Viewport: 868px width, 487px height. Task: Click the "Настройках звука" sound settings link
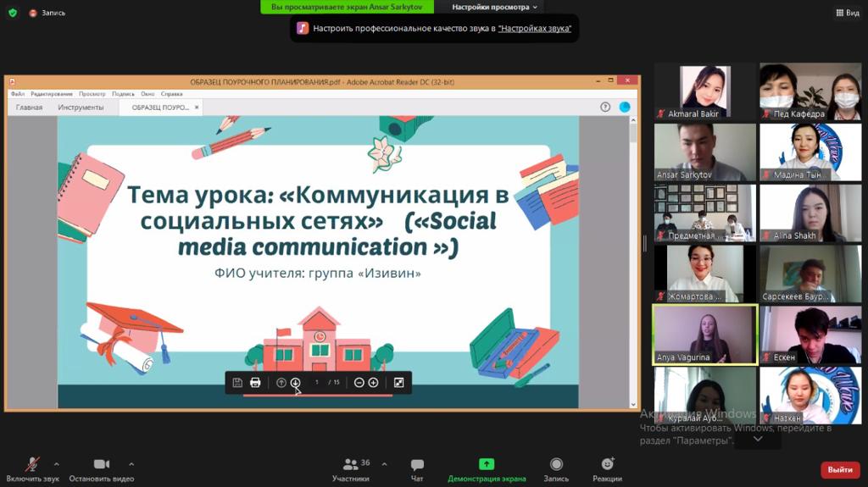tap(534, 28)
